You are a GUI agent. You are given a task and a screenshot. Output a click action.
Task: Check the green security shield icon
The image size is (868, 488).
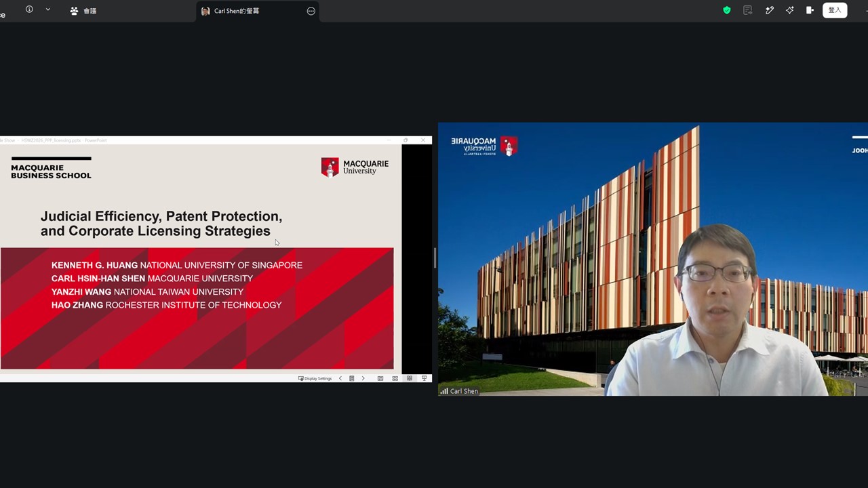click(727, 10)
